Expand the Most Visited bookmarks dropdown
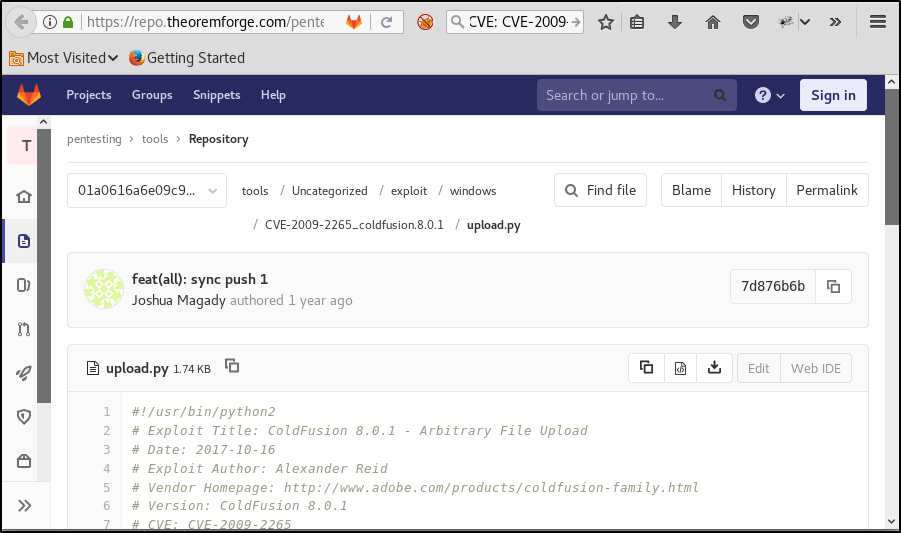This screenshot has height=533, width=901. 65,58
